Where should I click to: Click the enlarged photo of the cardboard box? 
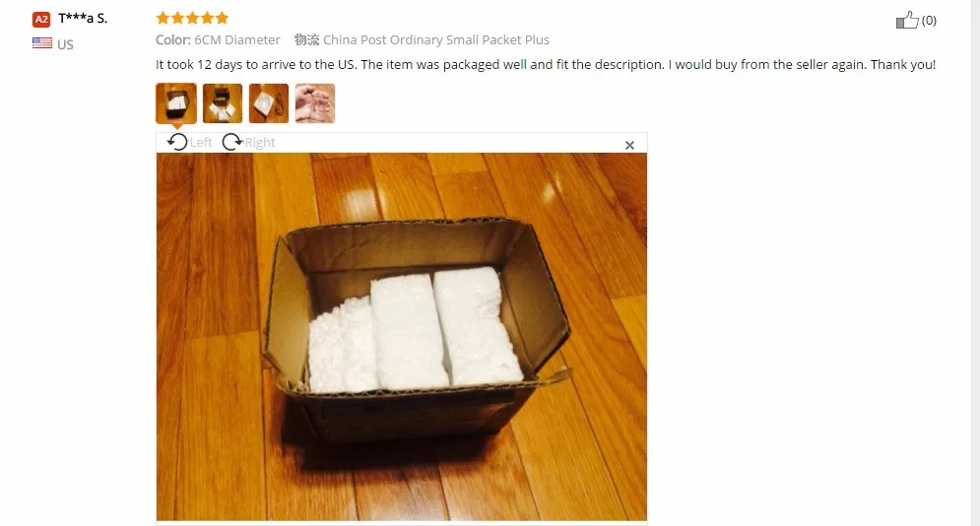[x=402, y=337]
